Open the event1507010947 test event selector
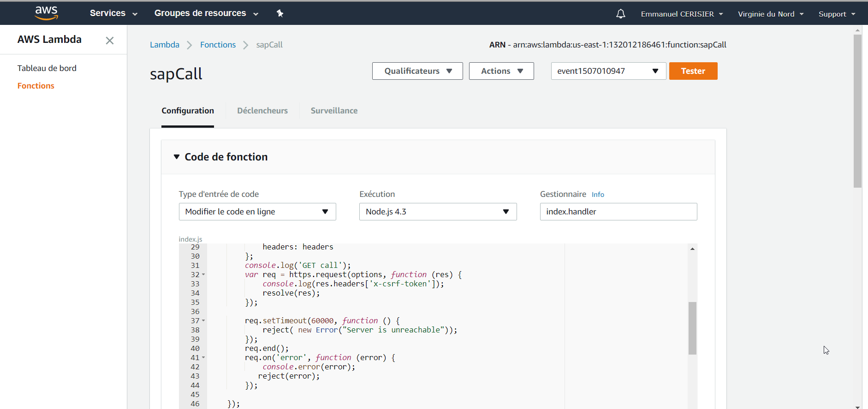This screenshot has height=409, width=868. tap(608, 71)
